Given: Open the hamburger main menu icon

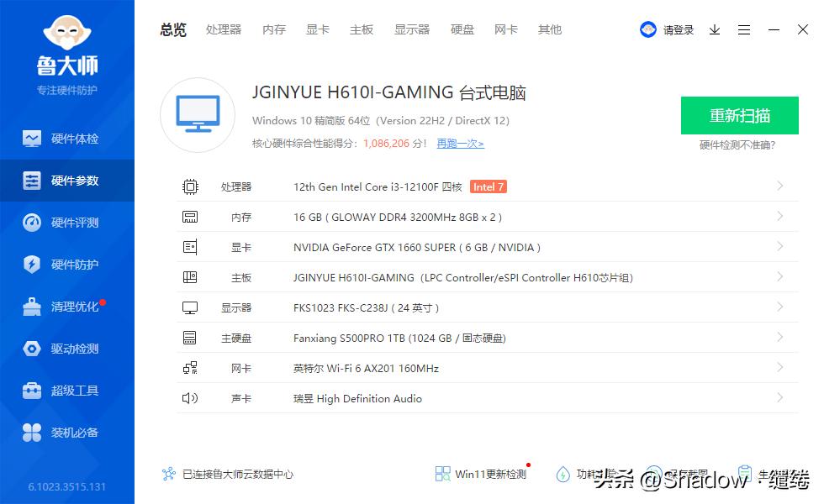Looking at the screenshot, I should coord(743,29).
